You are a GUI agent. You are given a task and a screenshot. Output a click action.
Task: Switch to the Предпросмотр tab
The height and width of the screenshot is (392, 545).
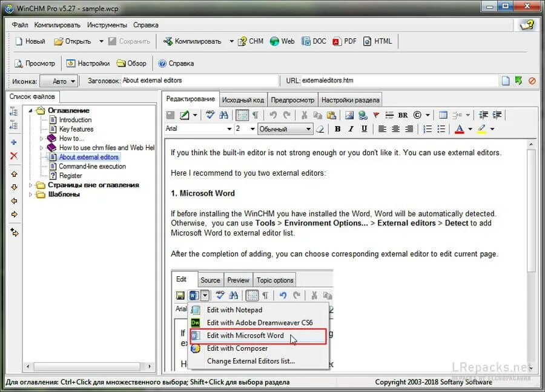point(292,100)
